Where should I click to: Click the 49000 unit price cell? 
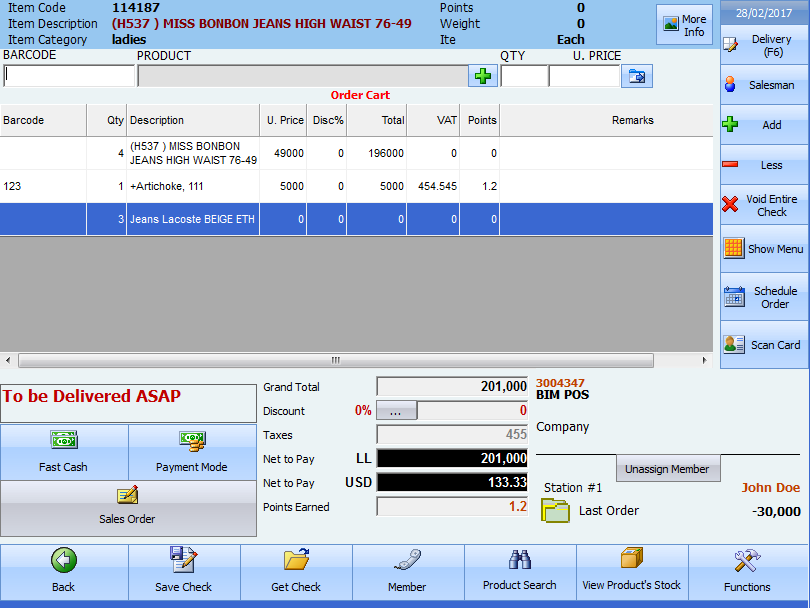point(283,153)
